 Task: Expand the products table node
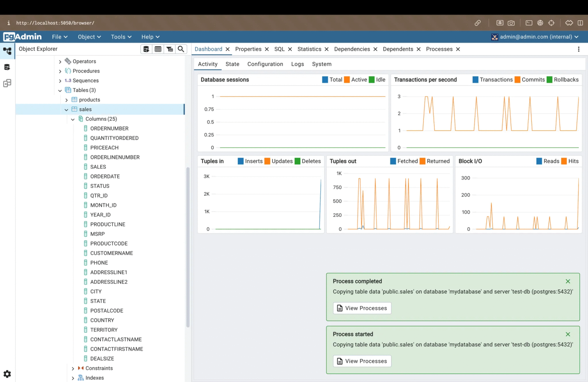coord(66,99)
